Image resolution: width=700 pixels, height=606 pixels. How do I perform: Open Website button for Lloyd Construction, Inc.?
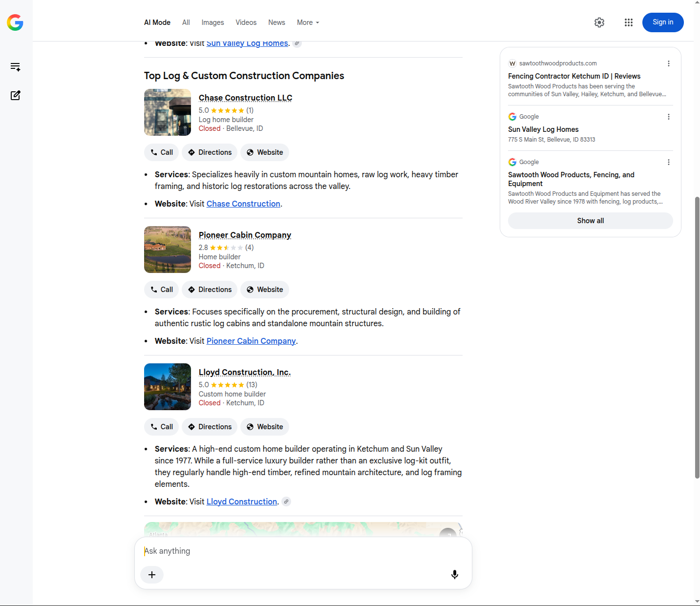point(265,427)
